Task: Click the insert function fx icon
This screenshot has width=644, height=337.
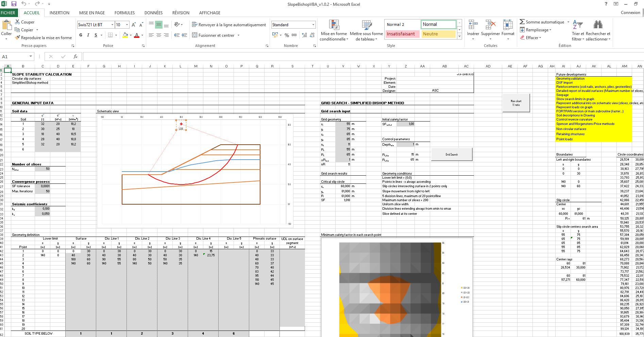Action: click(x=75, y=57)
